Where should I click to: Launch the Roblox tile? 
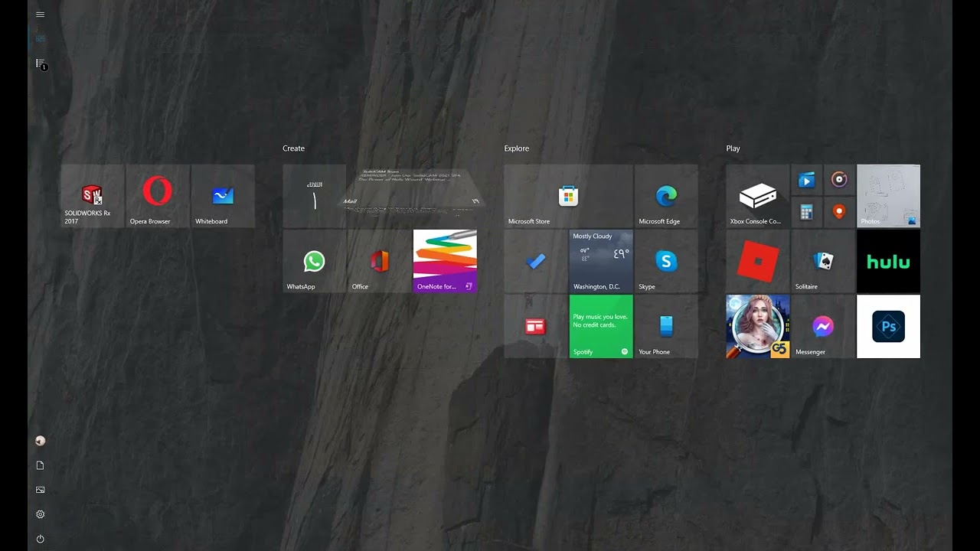(758, 261)
